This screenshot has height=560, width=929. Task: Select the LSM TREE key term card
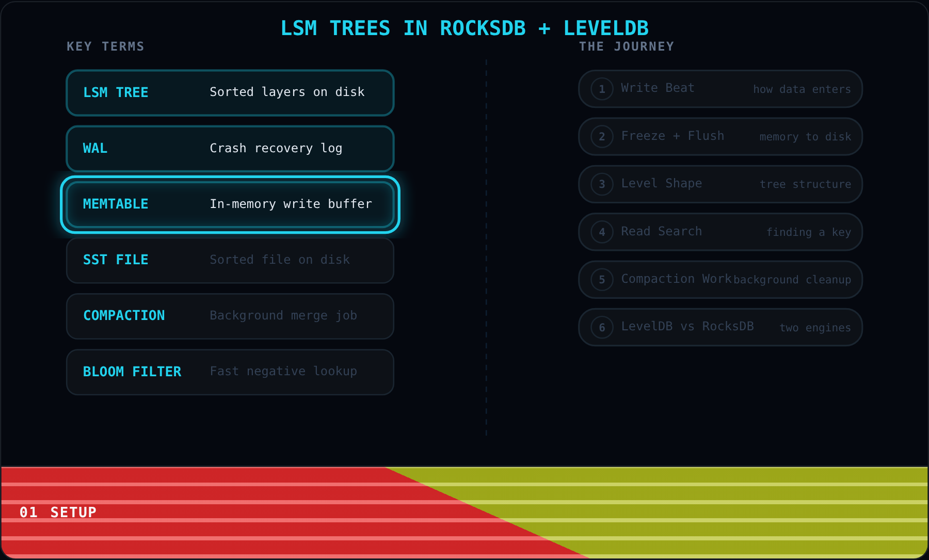click(x=230, y=93)
